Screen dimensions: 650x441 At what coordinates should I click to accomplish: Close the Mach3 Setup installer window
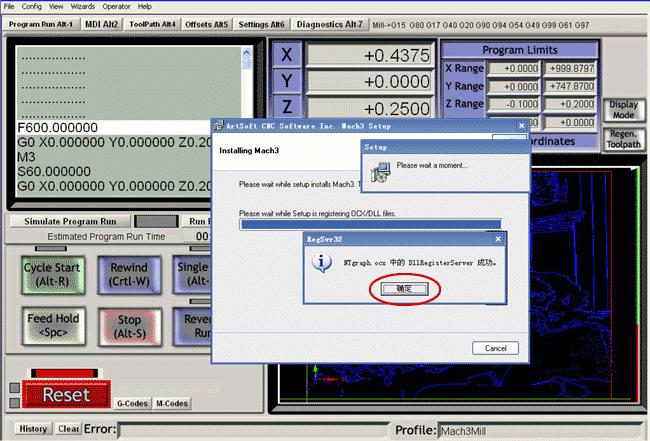(521, 126)
